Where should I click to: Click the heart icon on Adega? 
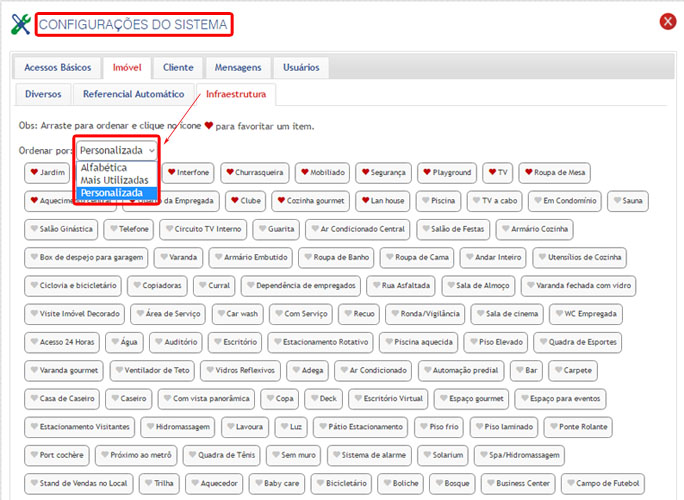tap(295, 370)
